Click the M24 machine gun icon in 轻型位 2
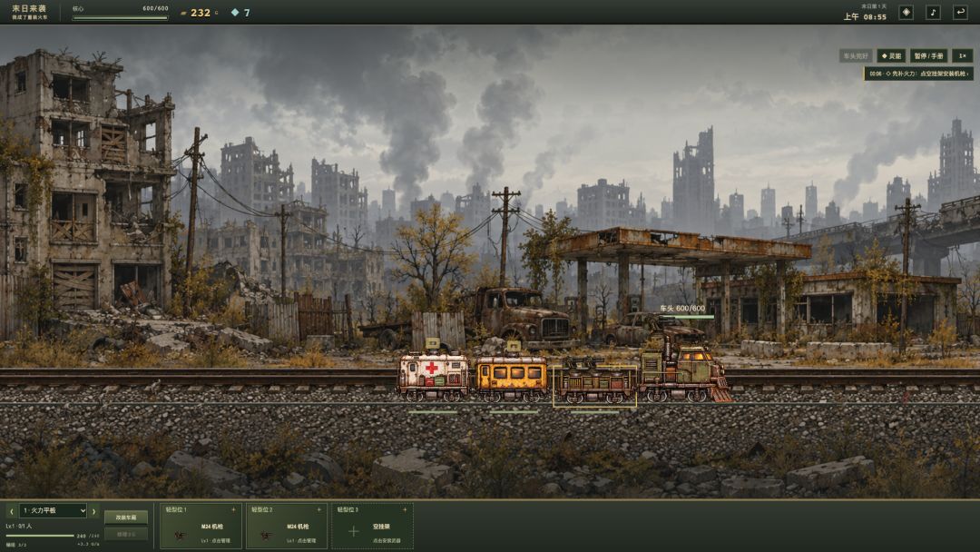Image resolution: width=980 pixels, height=552 pixels. (267, 535)
